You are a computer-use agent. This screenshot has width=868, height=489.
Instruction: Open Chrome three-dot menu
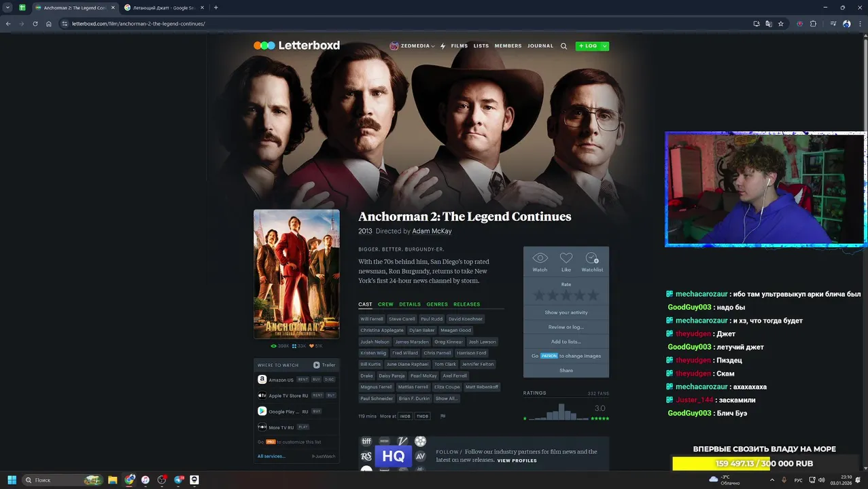coord(859,24)
